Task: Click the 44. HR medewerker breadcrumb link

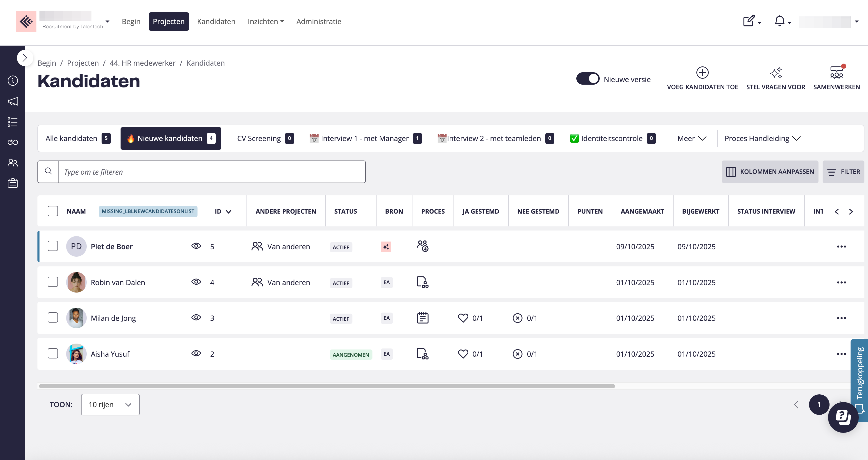Action: coord(143,63)
